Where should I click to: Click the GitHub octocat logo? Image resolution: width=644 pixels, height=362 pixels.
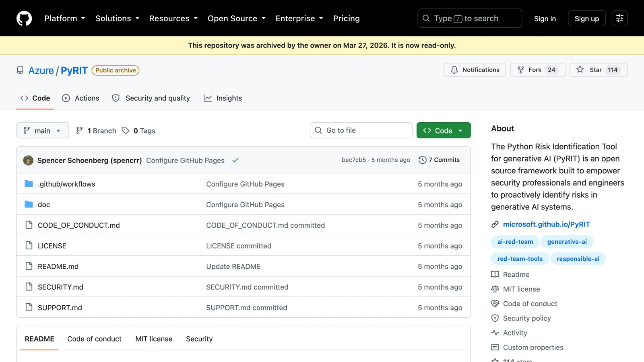[x=24, y=19]
